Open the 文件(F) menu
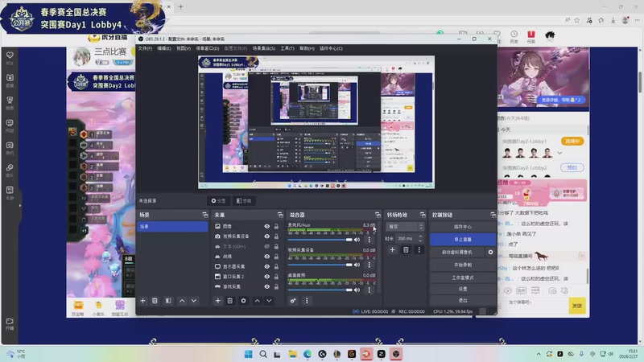Viewport: 644px width, 362px height. (x=145, y=48)
